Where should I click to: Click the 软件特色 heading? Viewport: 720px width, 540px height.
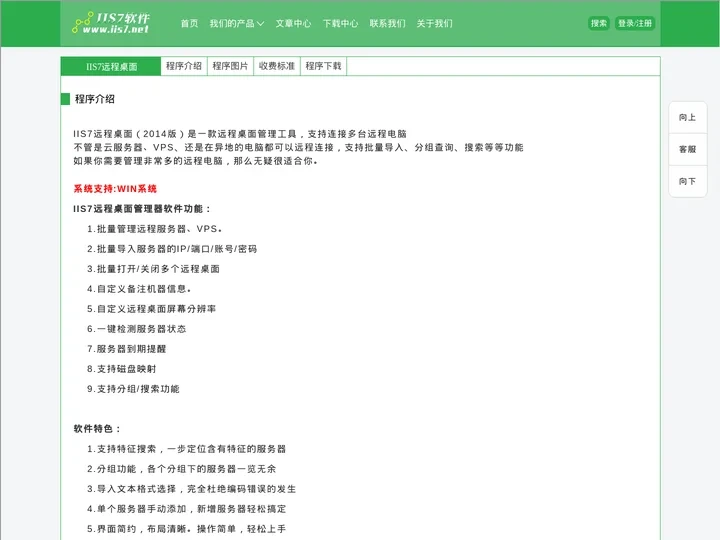(x=97, y=429)
